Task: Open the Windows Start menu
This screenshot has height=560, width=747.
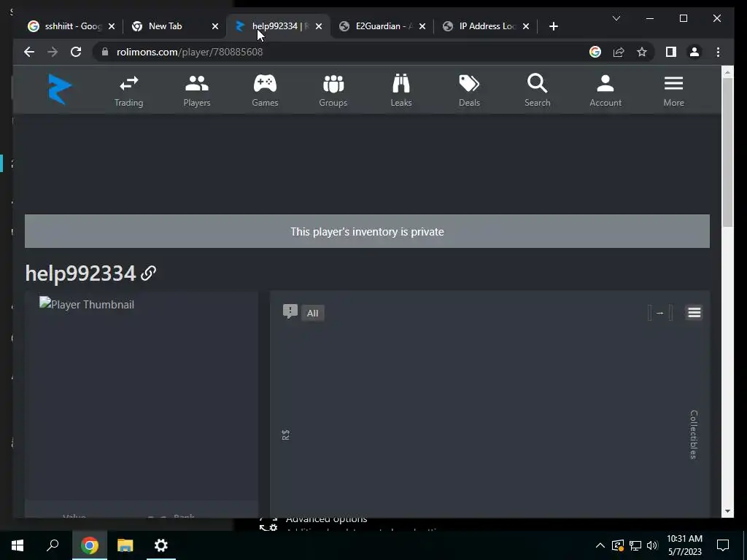Action: pos(18,545)
